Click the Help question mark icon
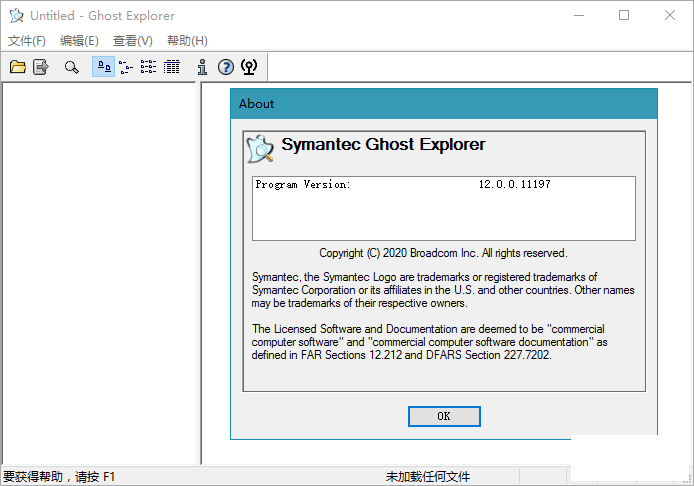 click(226, 67)
